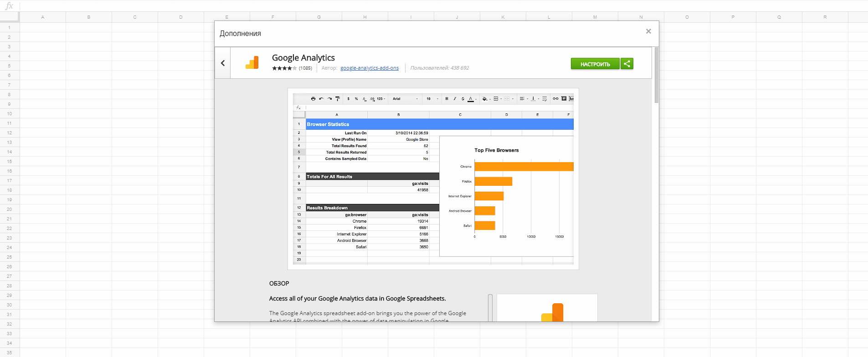Select column C header

tap(135, 17)
